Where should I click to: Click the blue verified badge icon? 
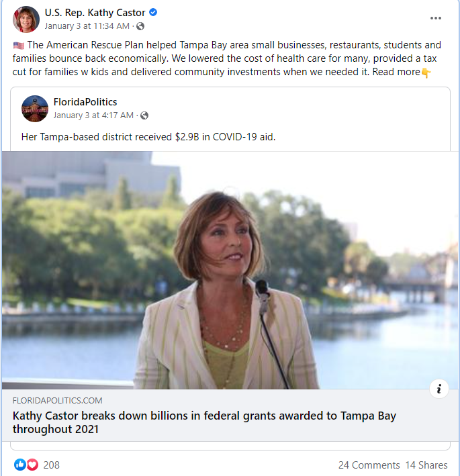tap(153, 13)
